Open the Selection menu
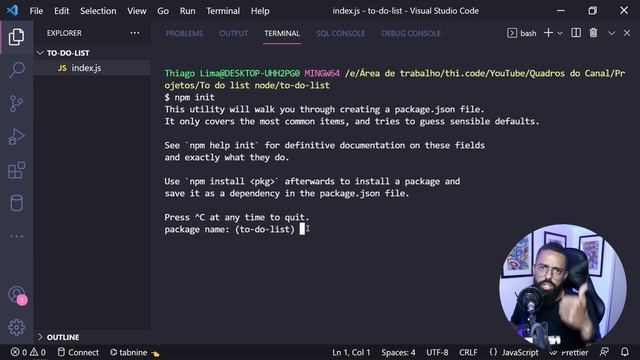640x360 pixels. (98, 11)
